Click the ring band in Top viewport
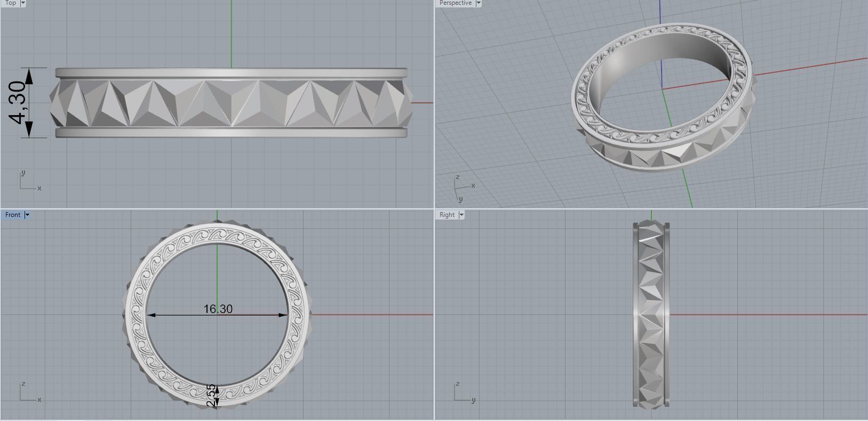Screen dimensions: 868x421 (232, 103)
